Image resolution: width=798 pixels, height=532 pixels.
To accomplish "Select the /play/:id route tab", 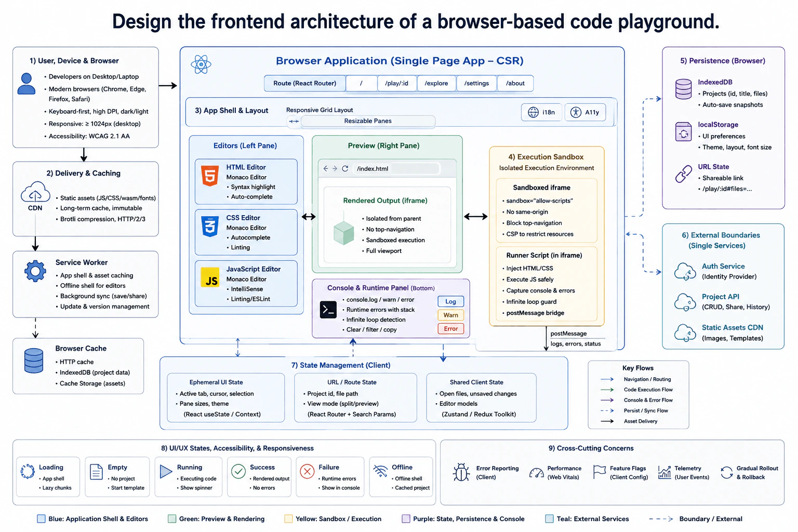I will [x=396, y=83].
